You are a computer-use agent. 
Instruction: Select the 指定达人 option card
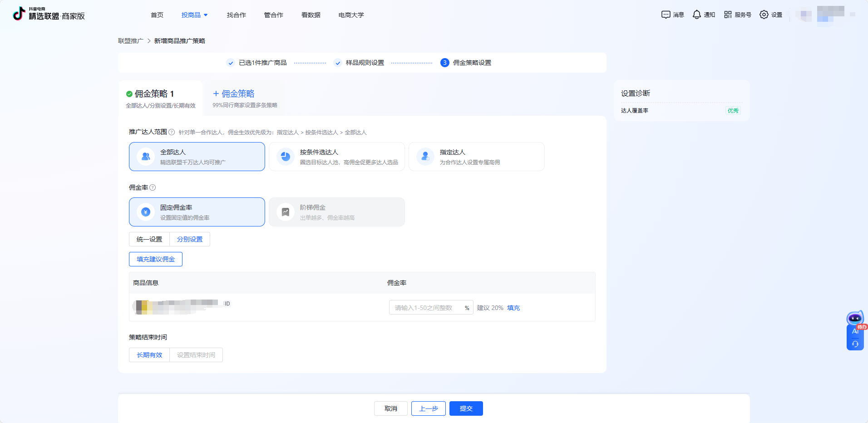(477, 157)
